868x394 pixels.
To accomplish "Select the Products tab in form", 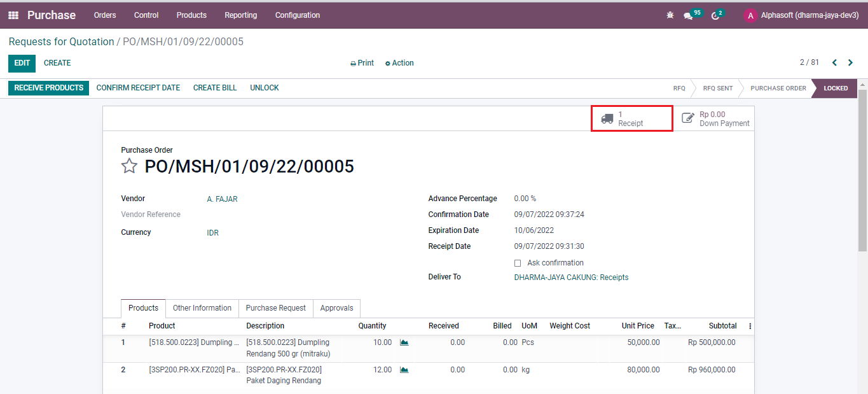I will click(144, 308).
